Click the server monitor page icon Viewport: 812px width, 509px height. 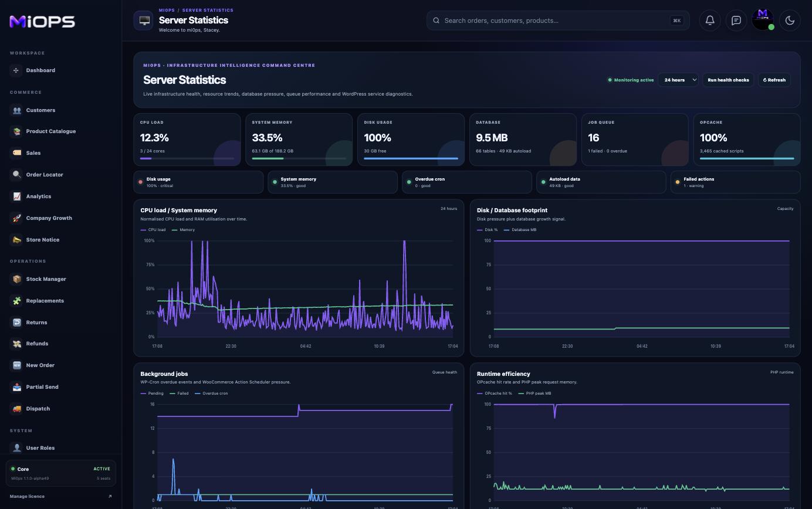(x=143, y=21)
